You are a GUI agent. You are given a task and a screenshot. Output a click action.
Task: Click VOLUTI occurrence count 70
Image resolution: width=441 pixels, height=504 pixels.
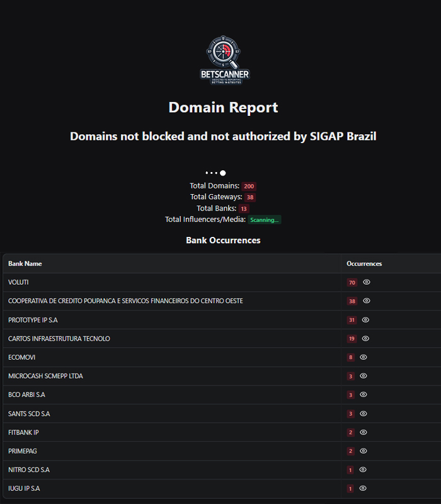[352, 282]
